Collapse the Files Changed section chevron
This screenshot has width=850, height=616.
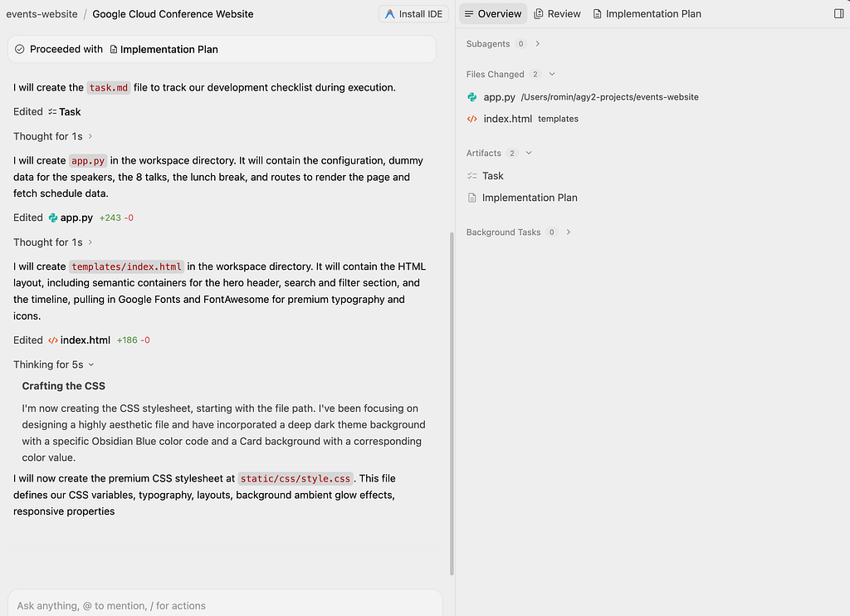(x=552, y=74)
